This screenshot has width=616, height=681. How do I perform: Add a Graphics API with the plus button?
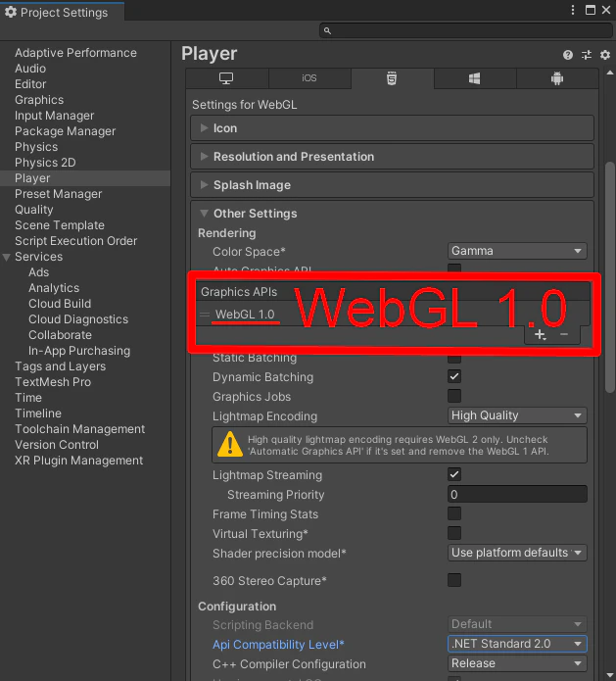[x=540, y=335]
